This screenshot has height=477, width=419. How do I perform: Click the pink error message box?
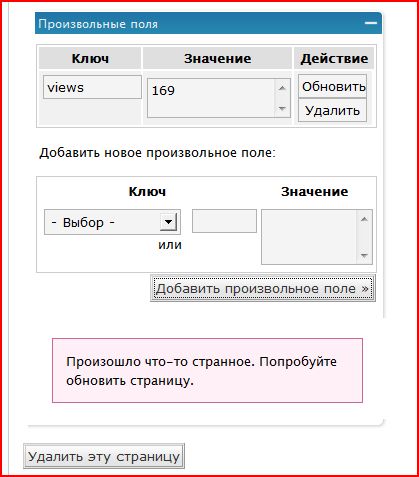[x=207, y=371]
